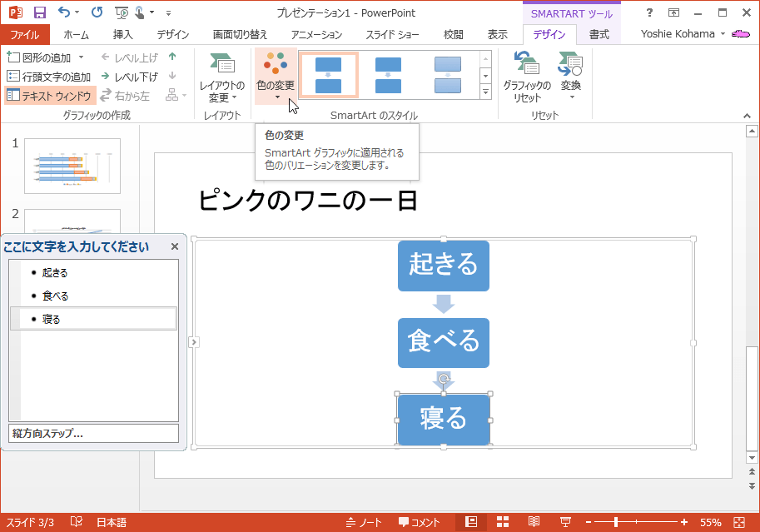Select third SmartArt style thumbnail
760x532 pixels.
448,75
